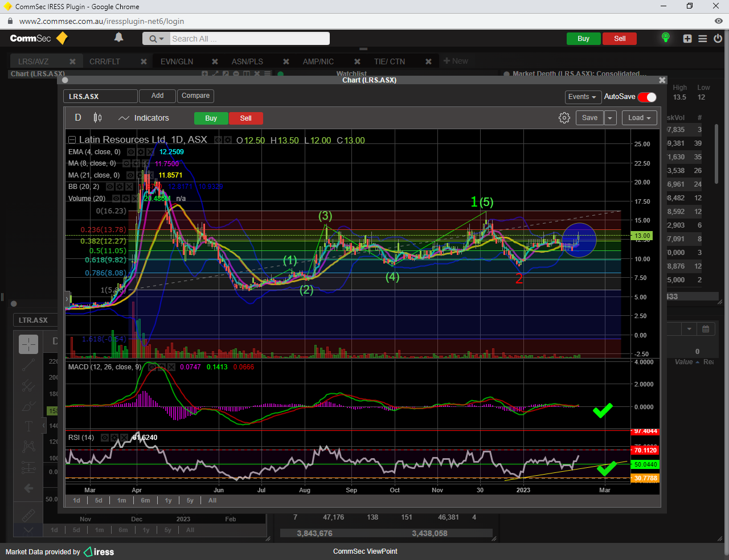This screenshot has width=729, height=560.
Task: Toggle visibility of EMA (4, close, 0)
Action: [131, 152]
